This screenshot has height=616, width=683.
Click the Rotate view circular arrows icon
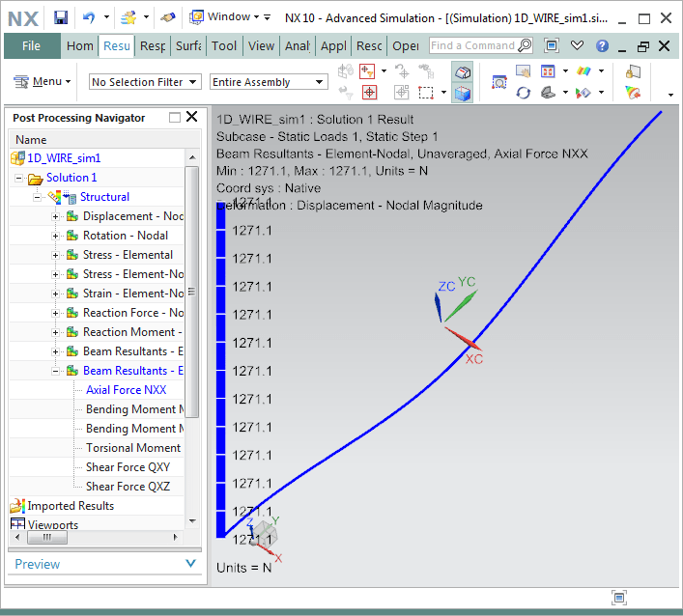(x=523, y=93)
